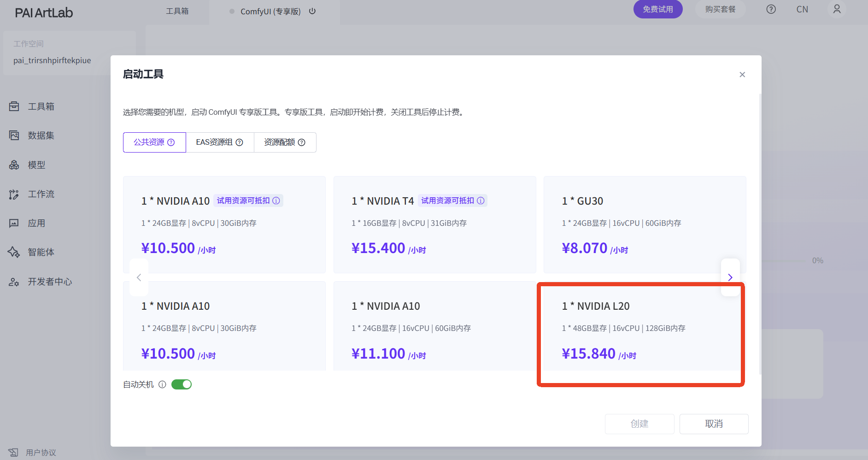Open the user account avatar icon

(x=837, y=9)
